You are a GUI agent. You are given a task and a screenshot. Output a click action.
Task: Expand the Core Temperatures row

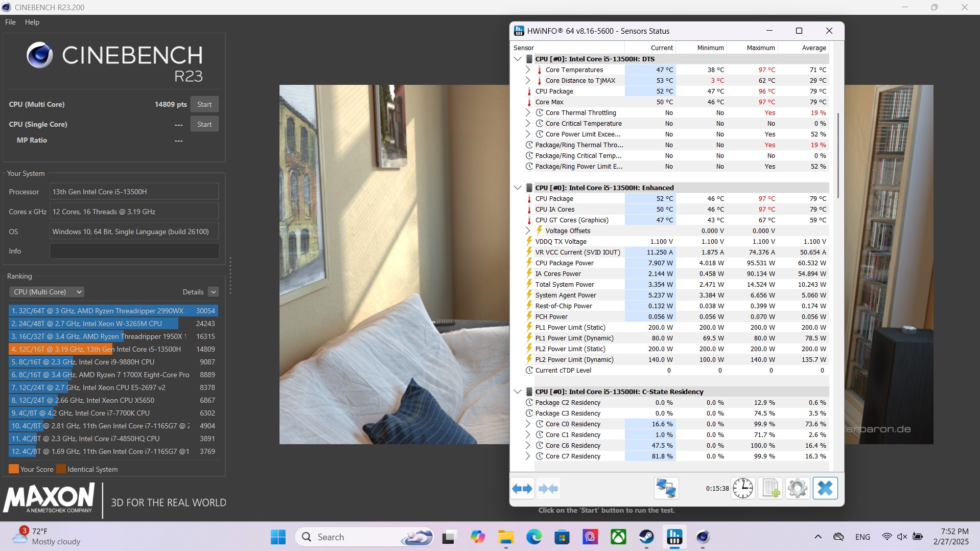(x=528, y=70)
